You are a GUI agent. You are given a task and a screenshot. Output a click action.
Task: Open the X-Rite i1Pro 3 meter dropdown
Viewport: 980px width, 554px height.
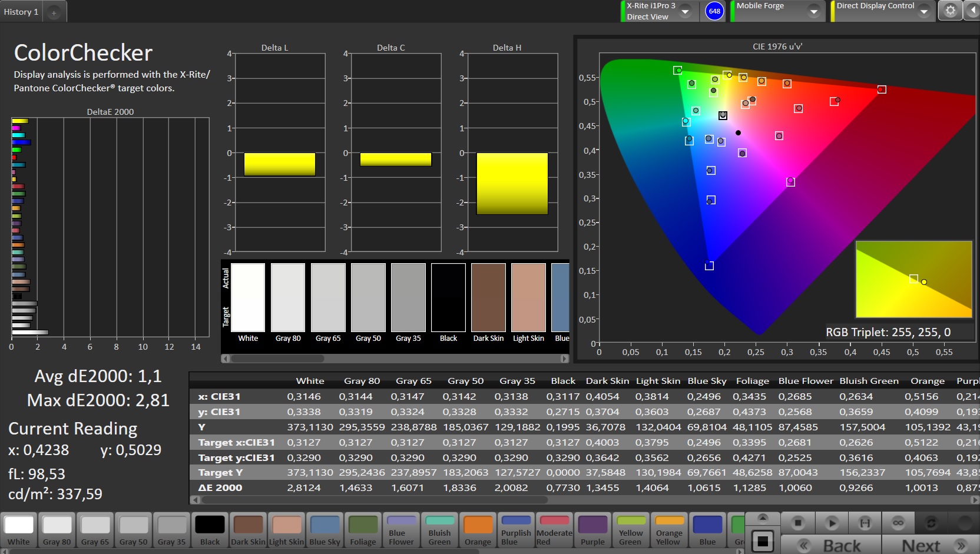pos(685,11)
